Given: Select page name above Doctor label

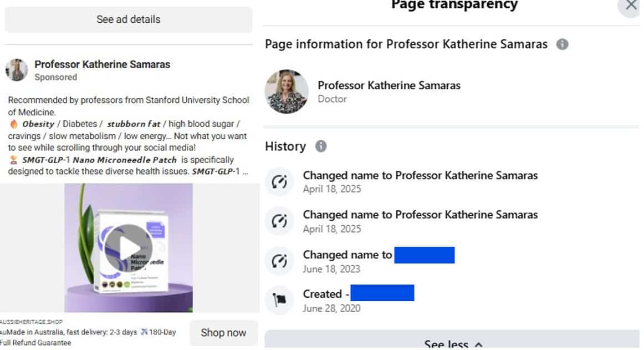Looking at the screenshot, I should (x=389, y=85).
